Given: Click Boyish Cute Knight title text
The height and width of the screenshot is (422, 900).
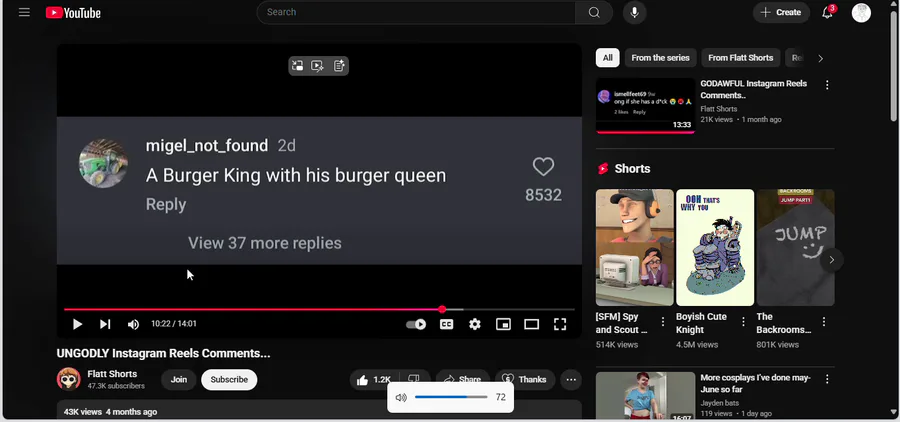Looking at the screenshot, I should pyautogui.click(x=701, y=323).
